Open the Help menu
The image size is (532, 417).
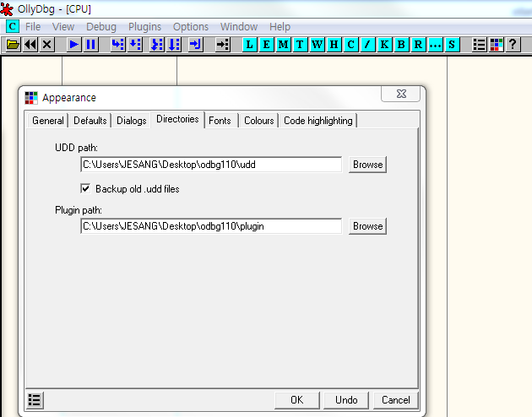pyautogui.click(x=280, y=27)
